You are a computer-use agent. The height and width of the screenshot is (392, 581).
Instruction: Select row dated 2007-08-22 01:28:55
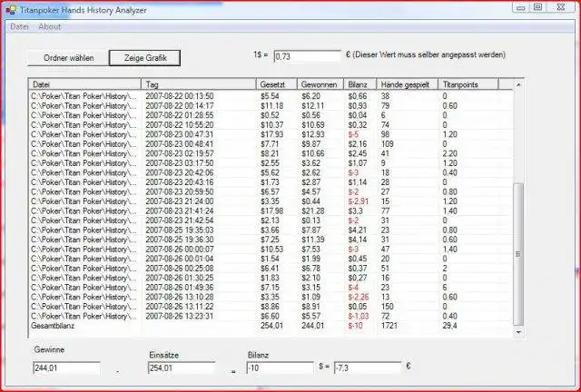(x=271, y=115)
